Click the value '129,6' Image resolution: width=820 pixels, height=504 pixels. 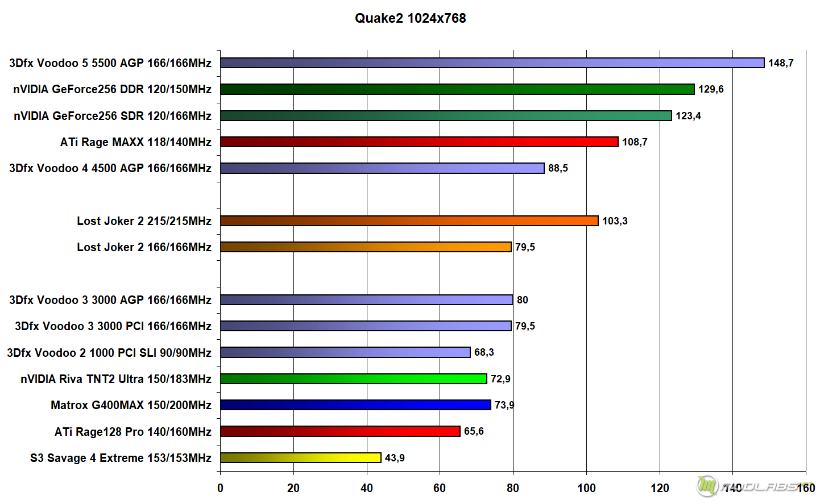[711, 89]
